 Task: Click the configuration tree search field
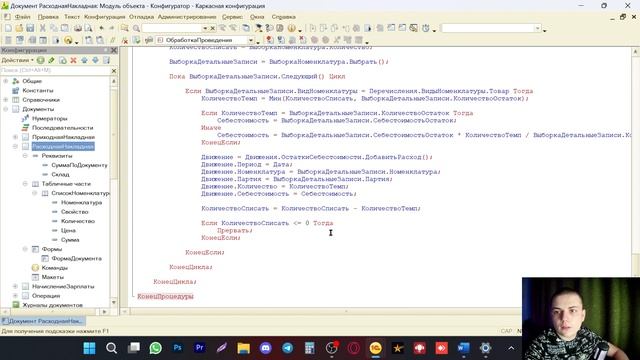pos(55,71)
